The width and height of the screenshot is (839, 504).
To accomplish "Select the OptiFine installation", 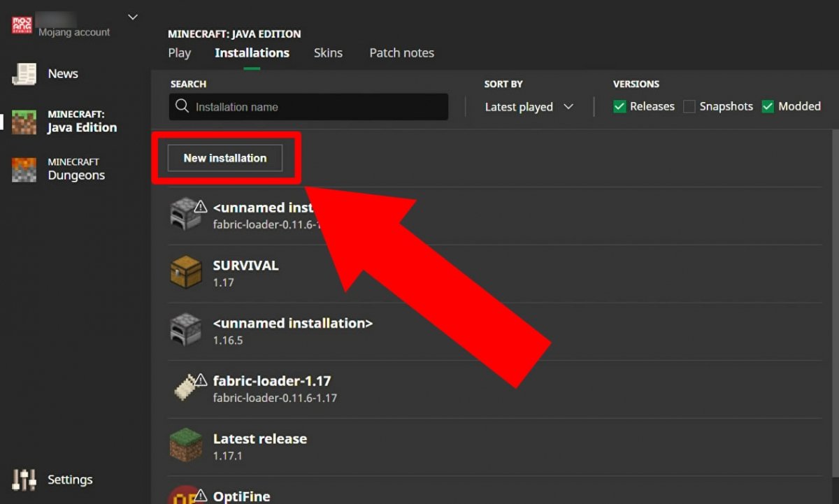I will click(496, 491).
